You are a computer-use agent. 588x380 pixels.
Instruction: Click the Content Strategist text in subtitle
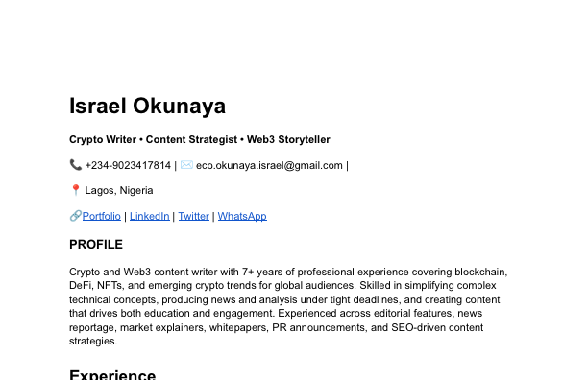tap(191, 140)
